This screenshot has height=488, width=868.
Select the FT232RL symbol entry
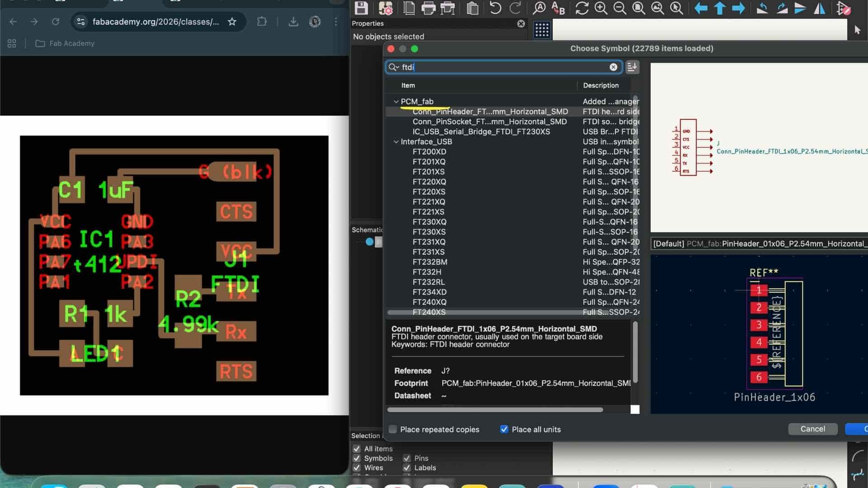point(428,282)
